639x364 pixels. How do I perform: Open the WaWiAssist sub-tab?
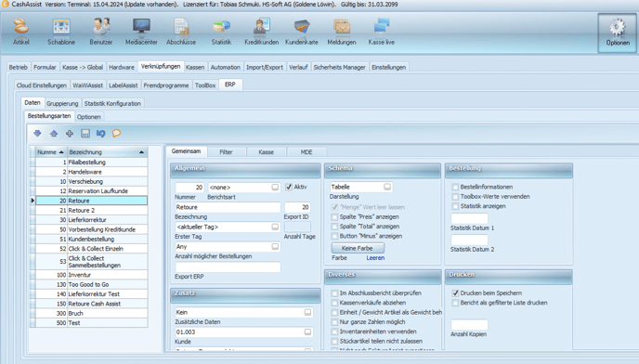pos(87,85)
